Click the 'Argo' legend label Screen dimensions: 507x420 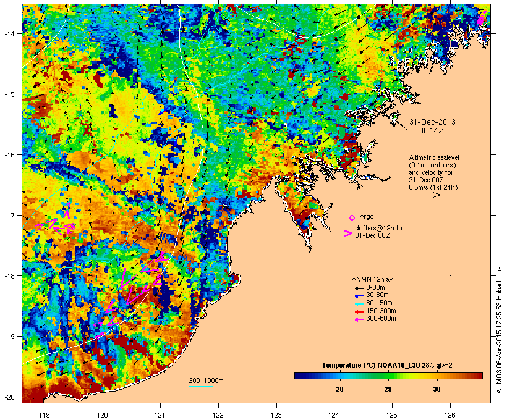click(x=367, y=216)
